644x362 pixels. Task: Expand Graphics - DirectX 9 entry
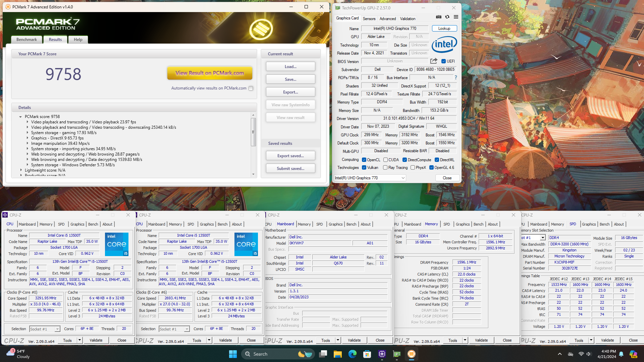click(28, 138)
